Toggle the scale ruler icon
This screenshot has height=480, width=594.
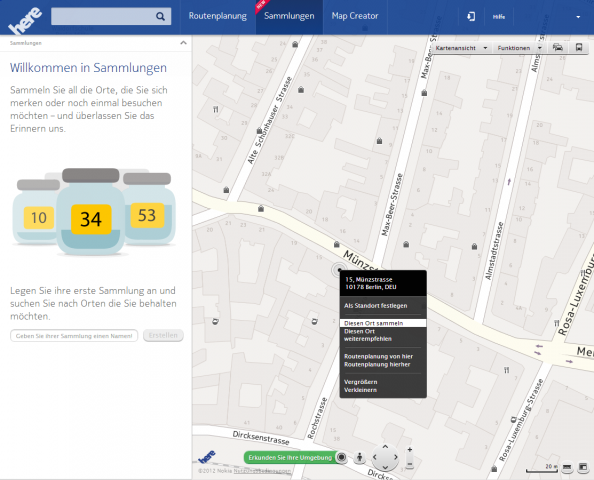(567, 467)
